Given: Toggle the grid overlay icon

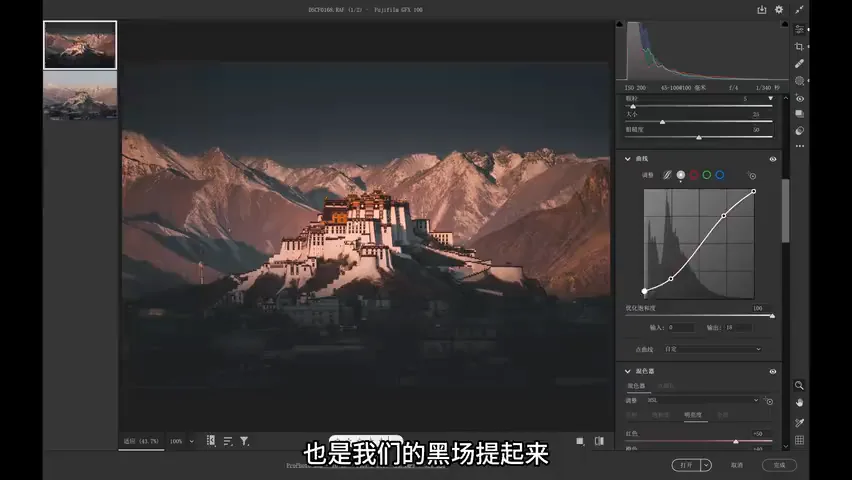Looking at the screenshot, I should click(x=799, y=440).
